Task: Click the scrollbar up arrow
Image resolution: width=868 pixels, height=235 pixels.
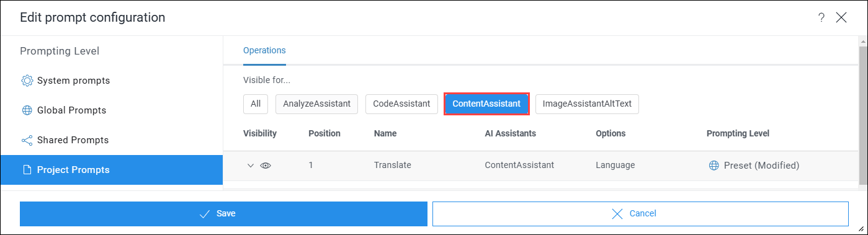Action: click(x=863, y=41)
